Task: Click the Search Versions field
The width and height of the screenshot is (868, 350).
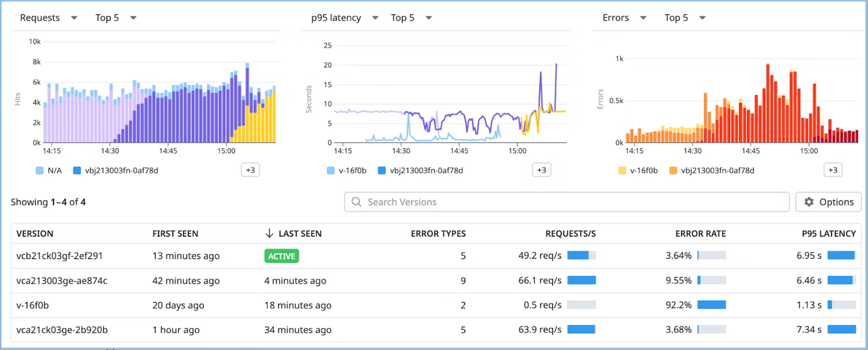Action: coord(567,202)
